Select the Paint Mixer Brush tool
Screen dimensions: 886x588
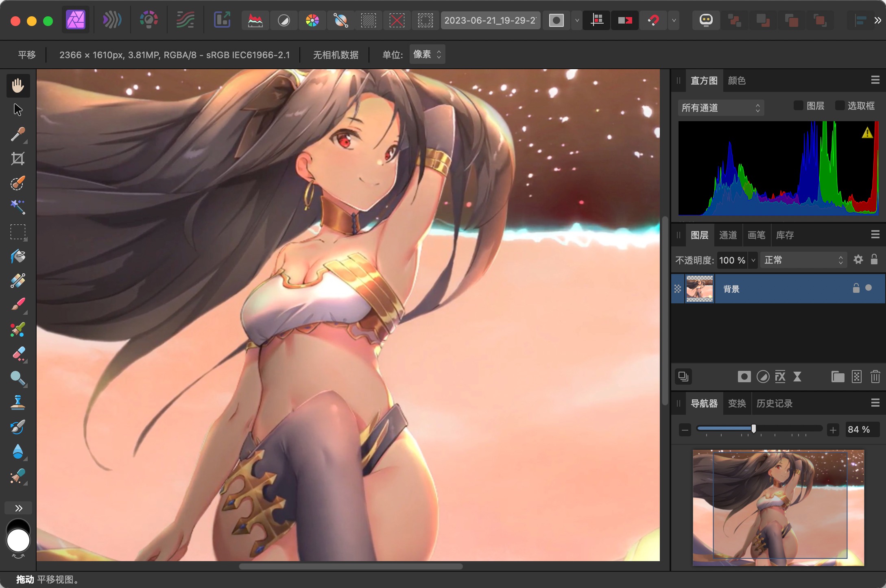pyautogui.click(x=18, y=329)
